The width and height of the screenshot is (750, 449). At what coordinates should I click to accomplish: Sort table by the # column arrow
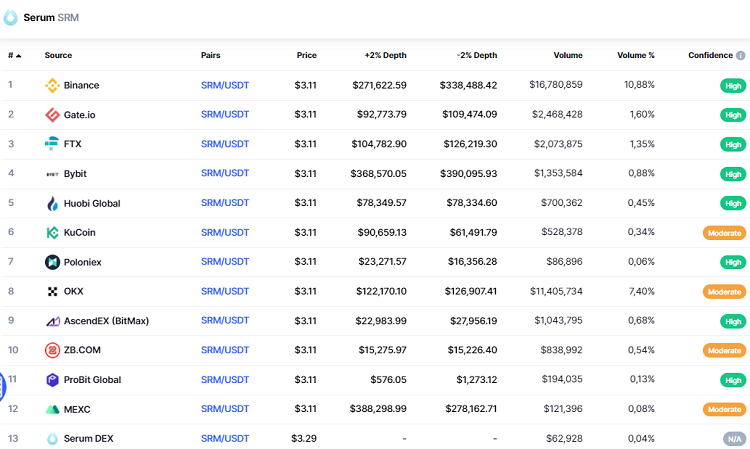[18, 55]
